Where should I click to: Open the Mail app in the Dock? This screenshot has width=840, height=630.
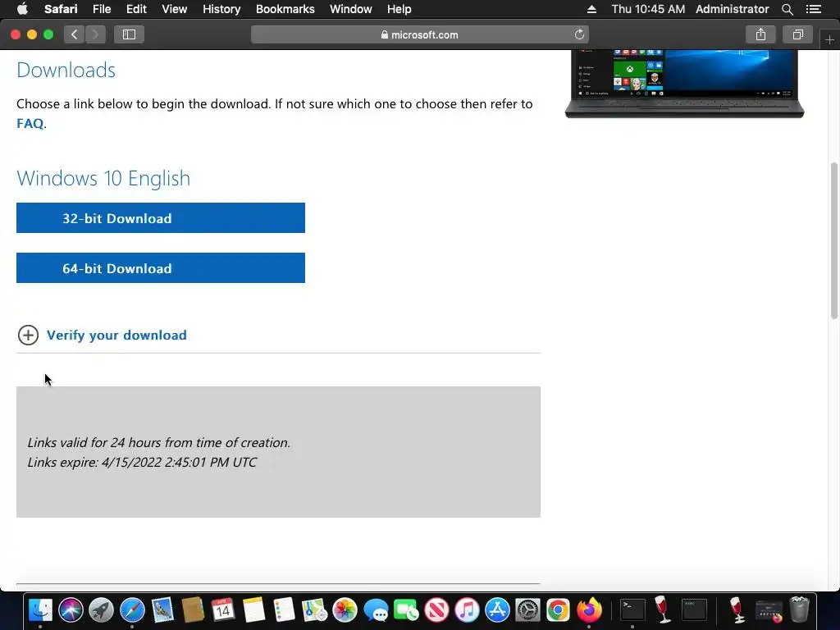[x=162, y=609]
